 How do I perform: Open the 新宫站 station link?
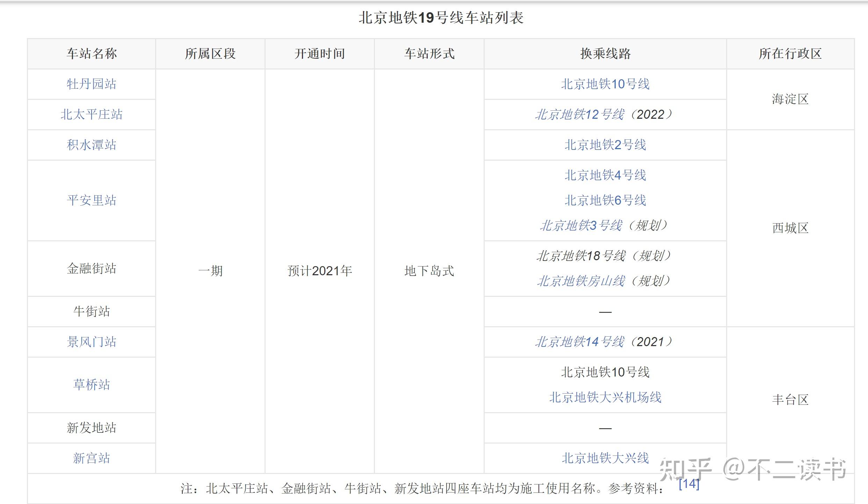91,458
